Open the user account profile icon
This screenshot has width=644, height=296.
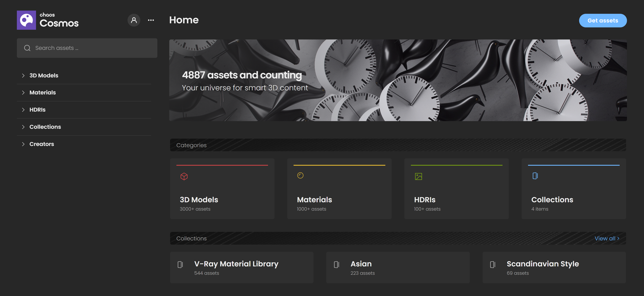pyautogui.click(x=134, y=20)
